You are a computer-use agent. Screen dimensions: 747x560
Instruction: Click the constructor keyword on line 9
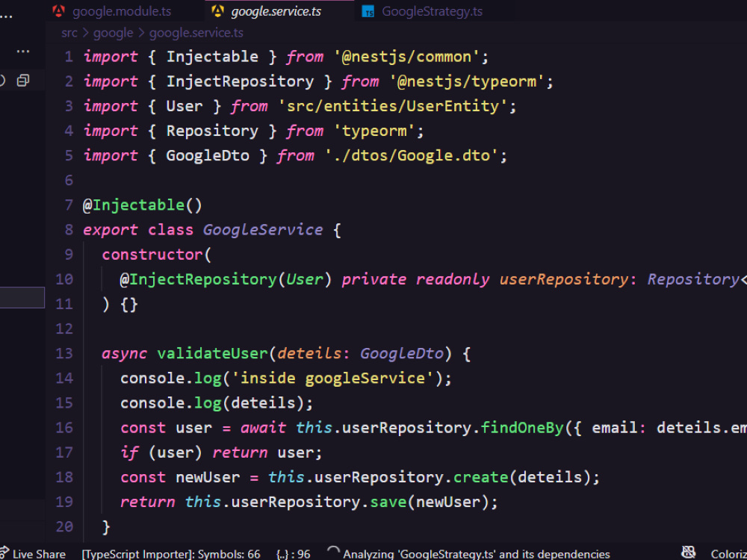[152, 255]
